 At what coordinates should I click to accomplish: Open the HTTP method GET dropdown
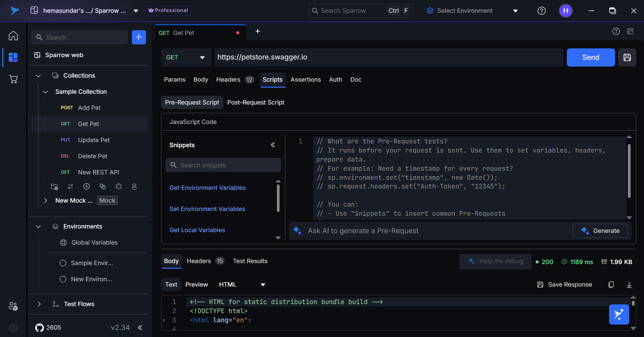pos(186,57)
